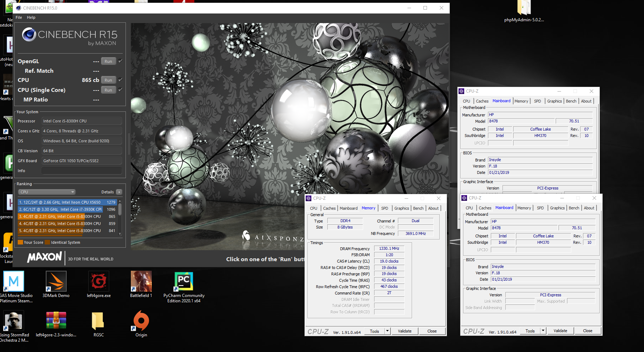Viewport: 644px width, 352px height.
Task: Expand the ranking Details arrow
Action: (x=119, y=192)
